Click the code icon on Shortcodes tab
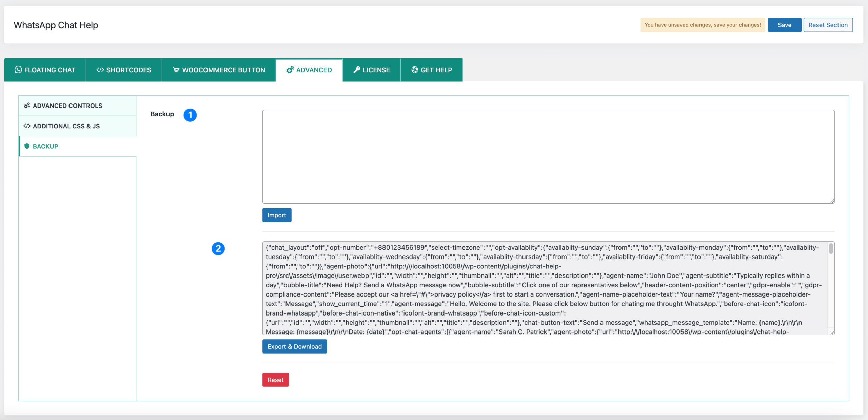Viewport: 868px width, 420px height. 100,70
